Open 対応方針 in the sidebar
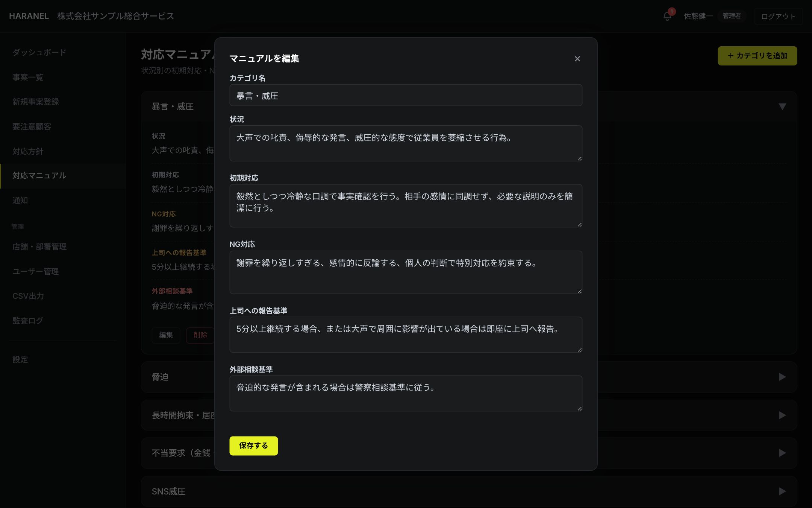Viewport: 812px width, 508px height. [x=63, y=151]
